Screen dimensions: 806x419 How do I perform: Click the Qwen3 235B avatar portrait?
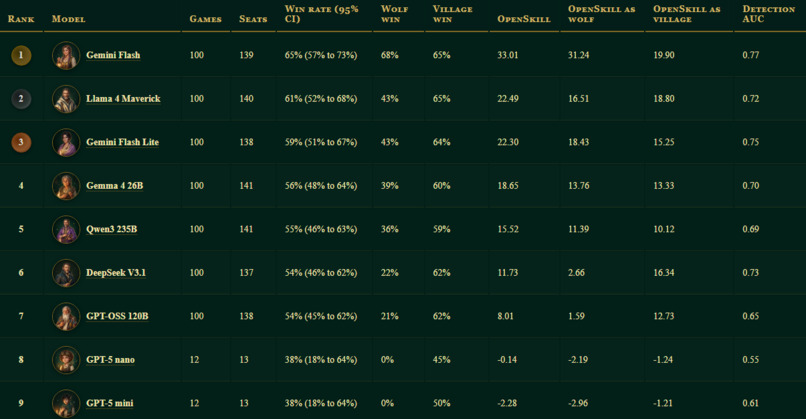pyautogui.click(x=66, y=229)
